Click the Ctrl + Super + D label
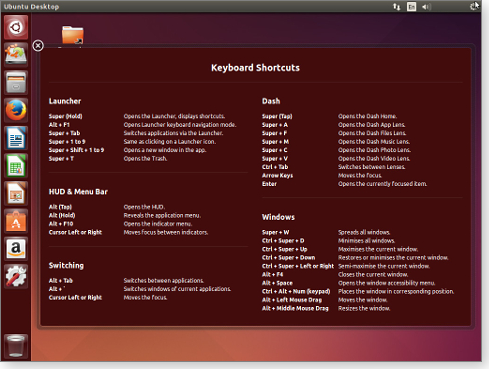The width and height of the screenshot is (489, 369). click(283, 241)
